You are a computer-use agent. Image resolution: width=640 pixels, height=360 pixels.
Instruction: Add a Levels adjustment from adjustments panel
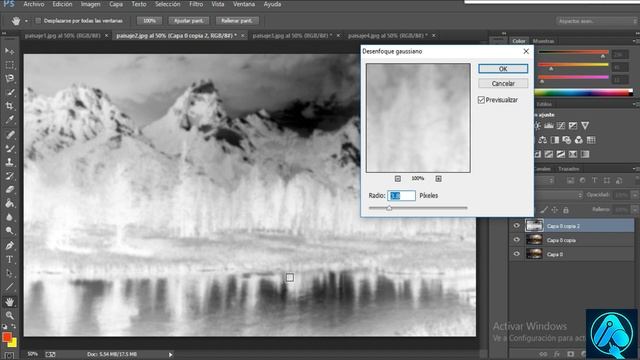pos(549,126)
